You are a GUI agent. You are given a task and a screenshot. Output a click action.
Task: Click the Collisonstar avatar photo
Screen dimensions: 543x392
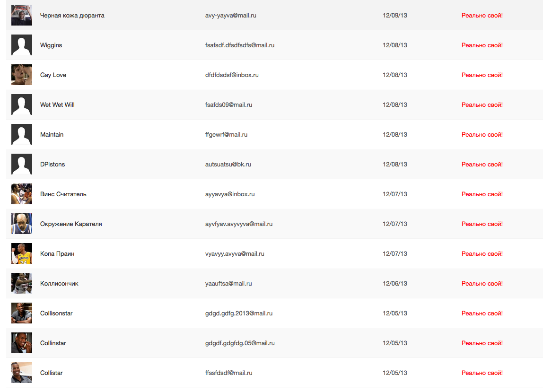coord(22,313)
